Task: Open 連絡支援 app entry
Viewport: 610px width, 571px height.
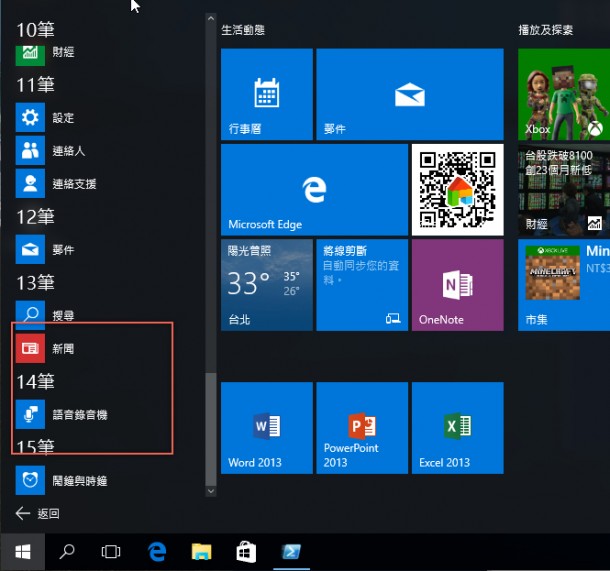Action: (x=56, y=184)
